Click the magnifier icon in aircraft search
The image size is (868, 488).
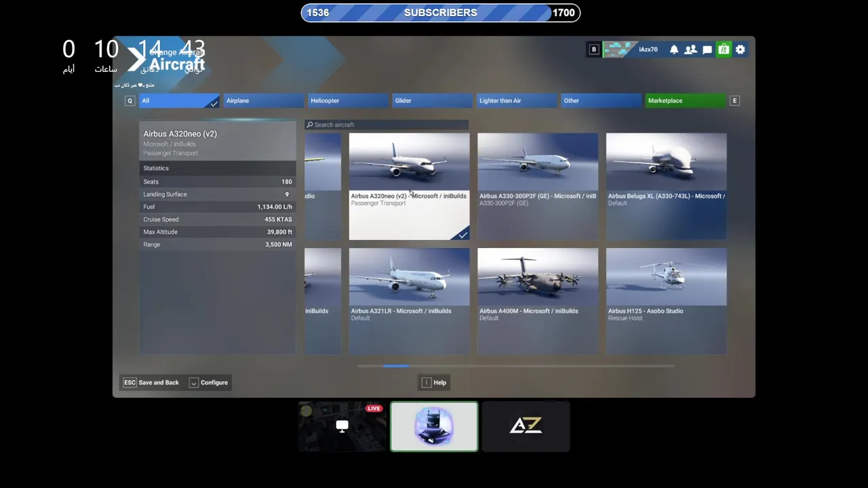310,125
